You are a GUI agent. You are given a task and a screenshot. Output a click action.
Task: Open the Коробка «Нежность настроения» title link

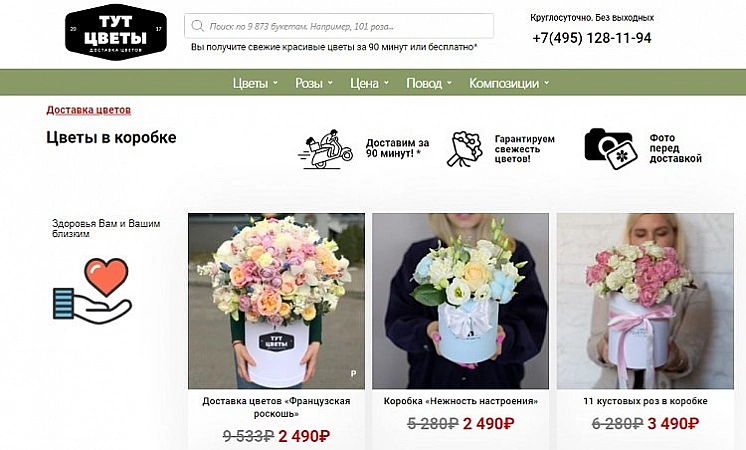point(461,401)
